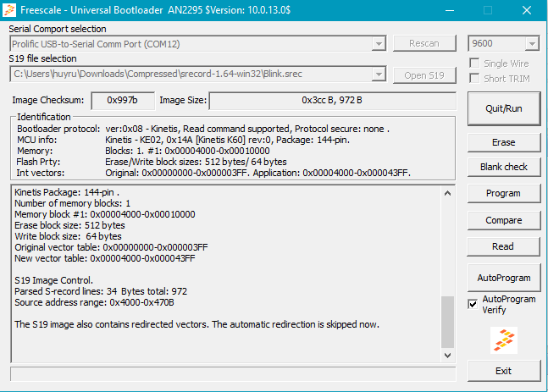
Task: Click 'S19 Image Control.' log line
Action: [x=54, y=280]
